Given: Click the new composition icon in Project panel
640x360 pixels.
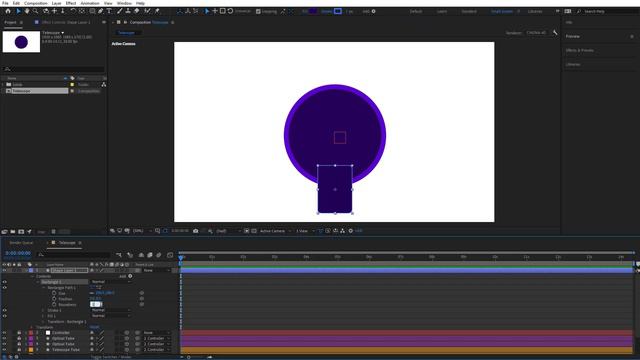Looking at the screenshot, I should (21, 231).
